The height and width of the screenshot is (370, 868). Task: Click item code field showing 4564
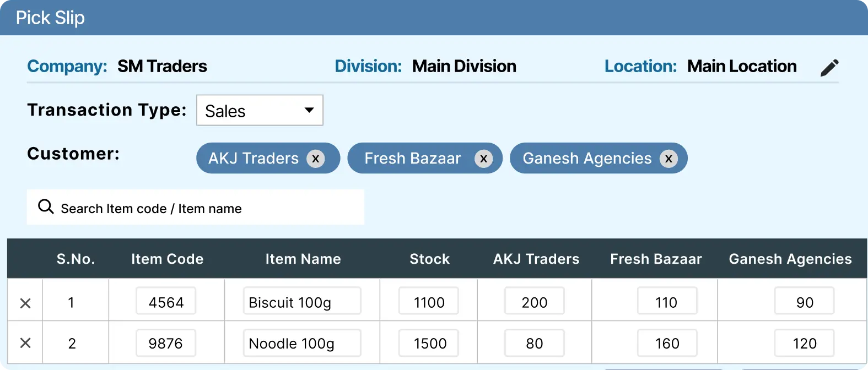(166, 302)
